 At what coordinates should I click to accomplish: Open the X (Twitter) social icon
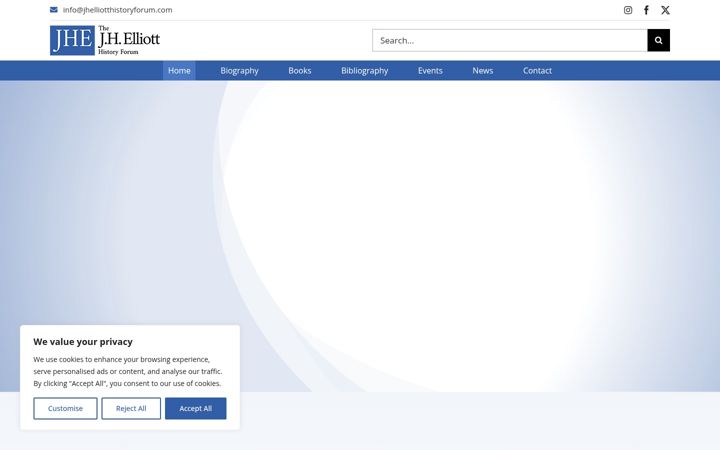[665, 10]
